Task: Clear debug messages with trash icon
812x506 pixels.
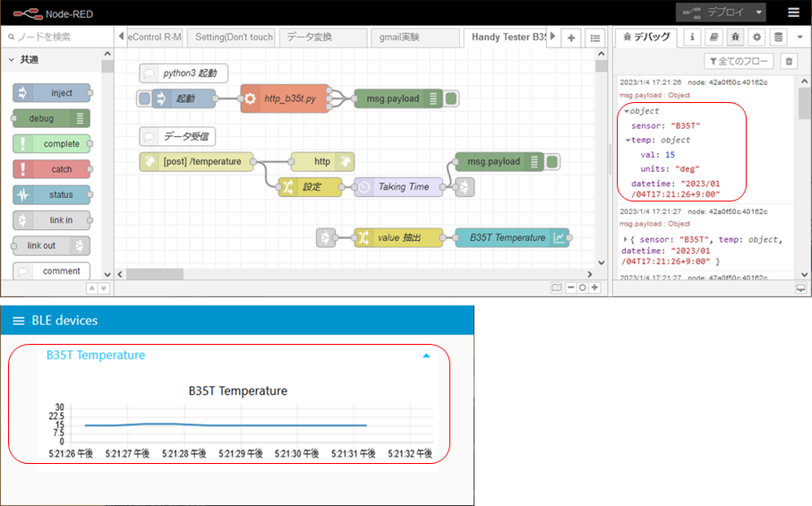Action: coord(788,61)
